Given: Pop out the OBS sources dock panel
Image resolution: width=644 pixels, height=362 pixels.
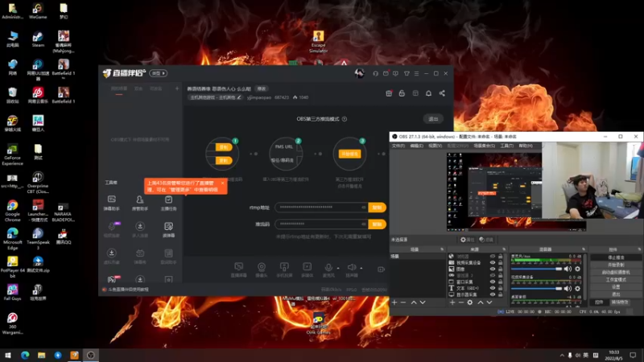Looking at the screenshot, I should [504, 249].
